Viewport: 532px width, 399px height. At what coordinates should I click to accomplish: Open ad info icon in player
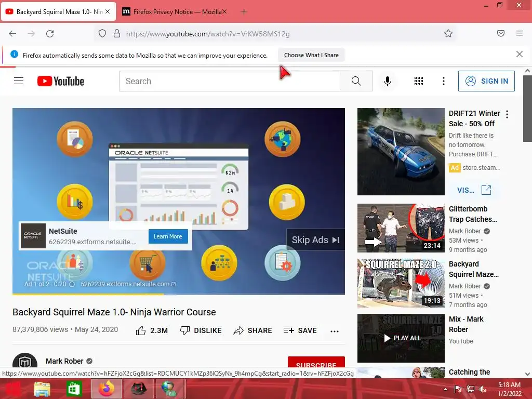point(72,284)
